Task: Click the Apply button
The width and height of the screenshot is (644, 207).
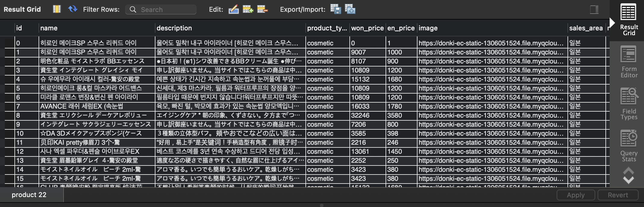Action: point(576,195)
